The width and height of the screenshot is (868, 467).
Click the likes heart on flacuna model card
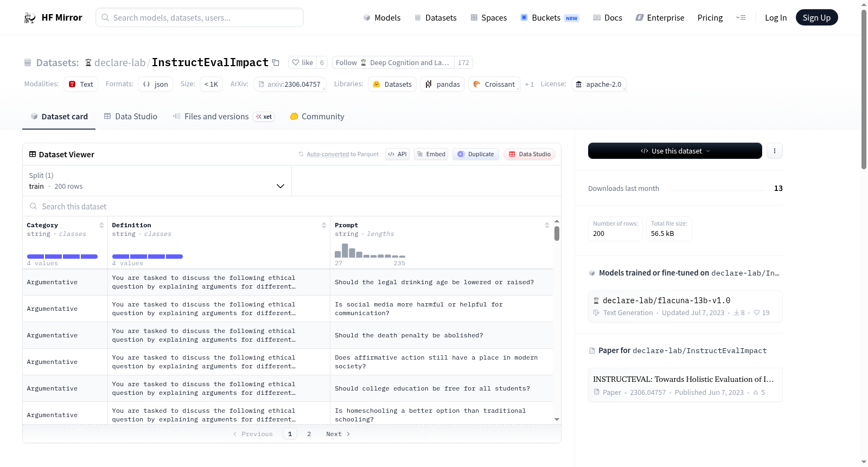point(757,313)
